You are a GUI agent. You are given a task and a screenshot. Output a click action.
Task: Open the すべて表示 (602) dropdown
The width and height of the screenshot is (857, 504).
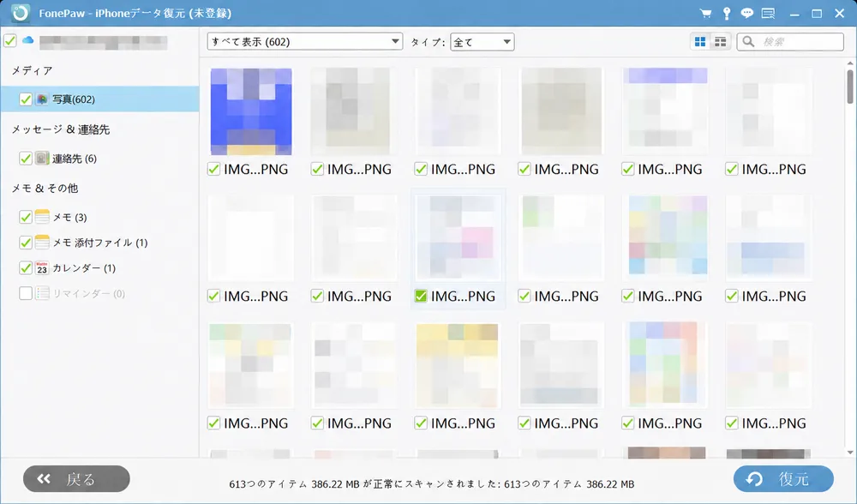coord(305,41)
